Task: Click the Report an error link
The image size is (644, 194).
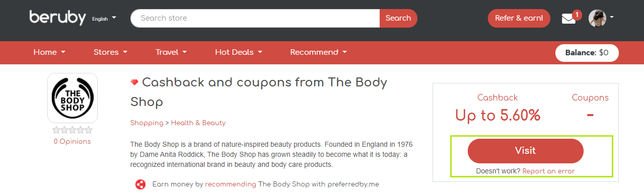Action: 548,171
